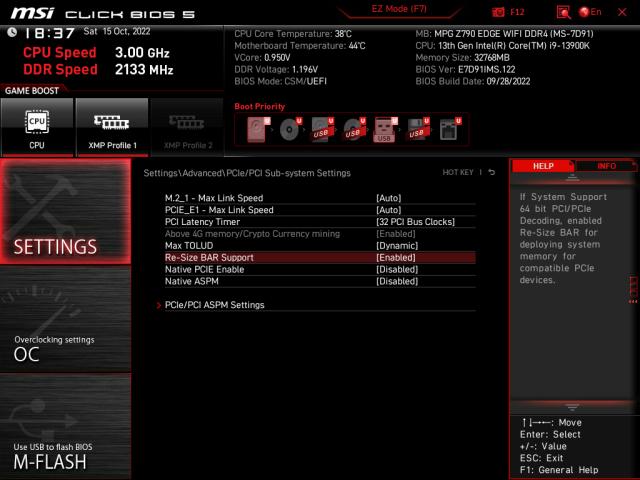The height and width of the screenshot is (480, 640).
Task: Switch to the INFO tab
Action: [606, 166]
